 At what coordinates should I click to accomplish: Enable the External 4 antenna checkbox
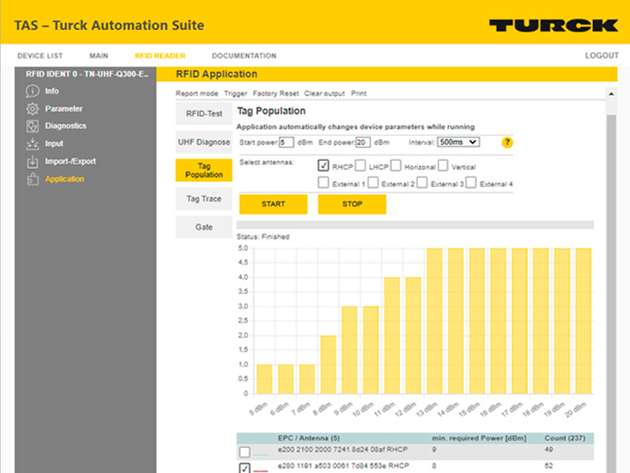pos(471,183)
